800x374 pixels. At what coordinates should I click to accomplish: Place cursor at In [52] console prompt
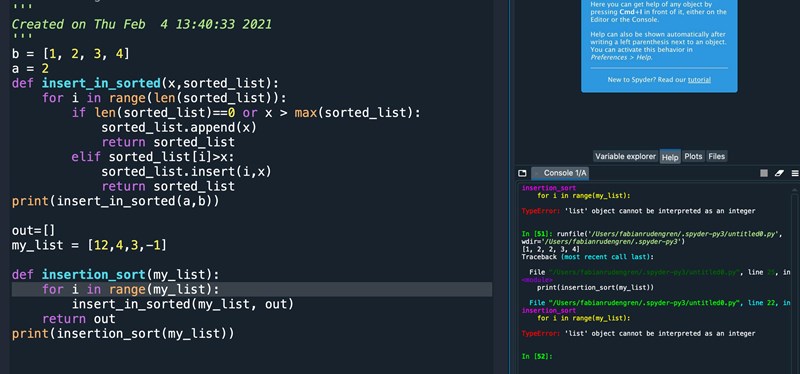[537, 357]
